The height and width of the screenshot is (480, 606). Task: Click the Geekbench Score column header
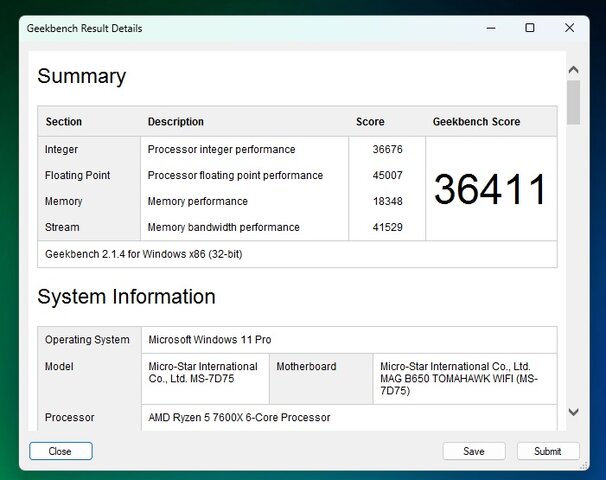pyautogui.click(x=476, y=122)
